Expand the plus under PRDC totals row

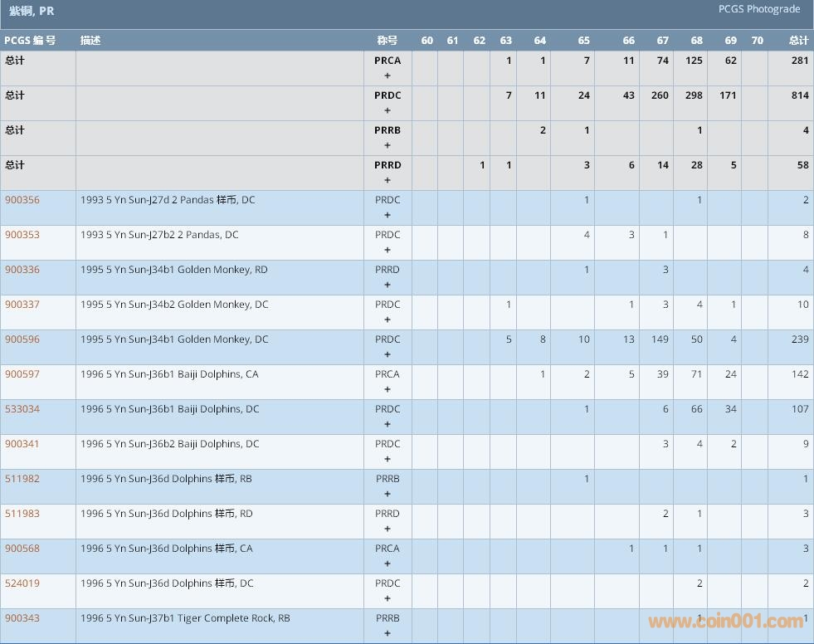coord(388,110)
